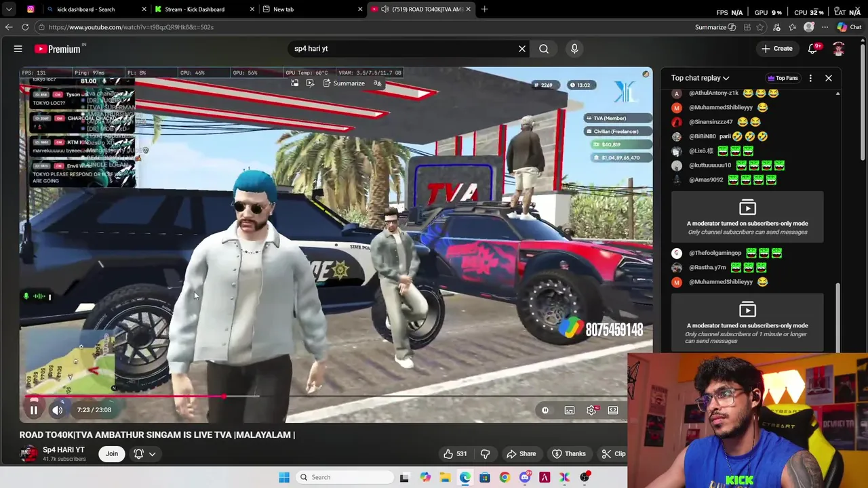868x488 pixels.
Task: Open Microsoft Edge from the taskbar
Action: click(465, 477)
